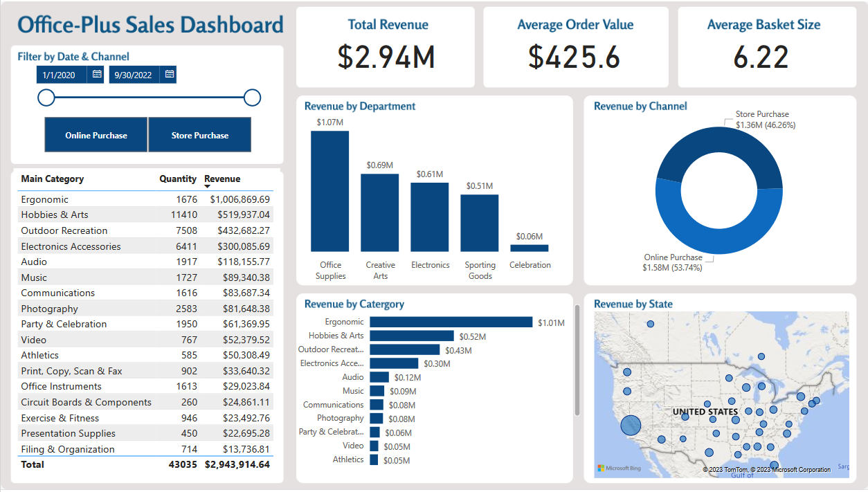Sort table by Quantity column header
The height and width of the screenshot is (492, 868).
[x=178, y=179]
